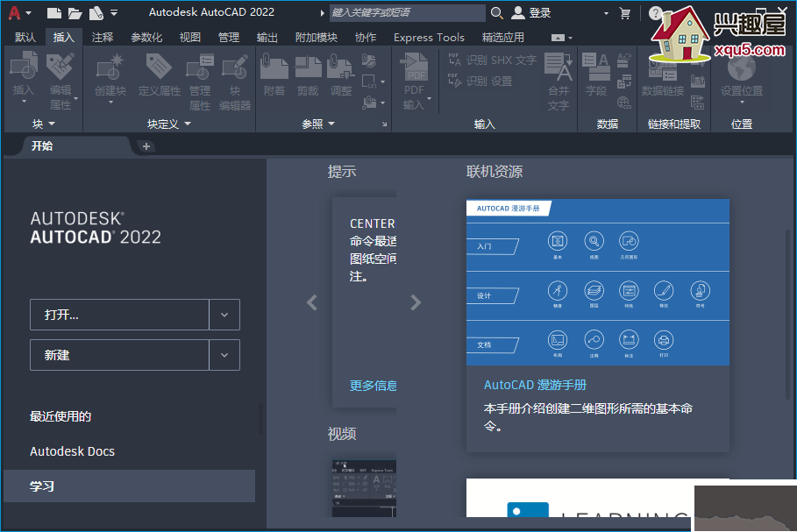Select 最近使用的 in the sidebar
Image resolution: width=797 pixels, height=532 pixels.
pos(60,416)
